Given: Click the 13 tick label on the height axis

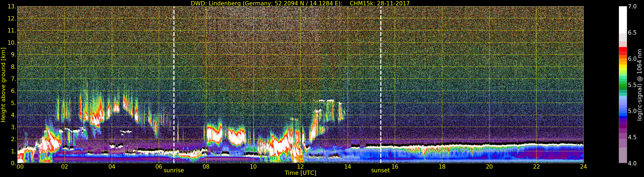Looking at the screenshot, I should coord(12,6).
